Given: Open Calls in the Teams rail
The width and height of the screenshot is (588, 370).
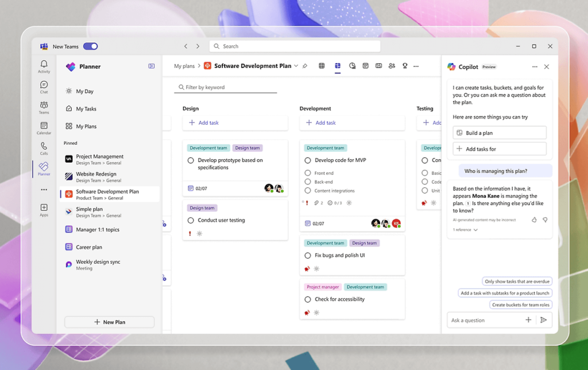Looking at the screenshot, I should (44, 148).
